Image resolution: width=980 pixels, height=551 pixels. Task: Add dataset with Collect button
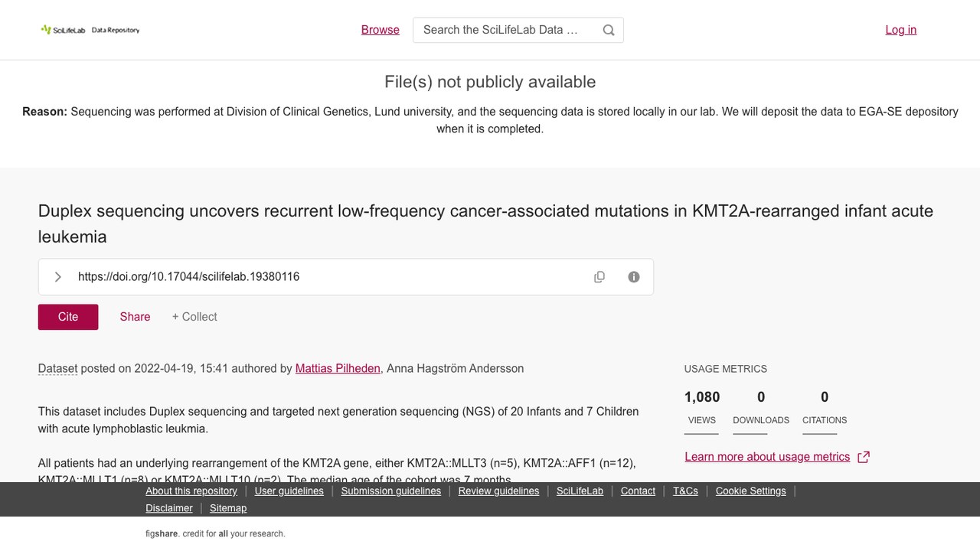coord(194,317)
